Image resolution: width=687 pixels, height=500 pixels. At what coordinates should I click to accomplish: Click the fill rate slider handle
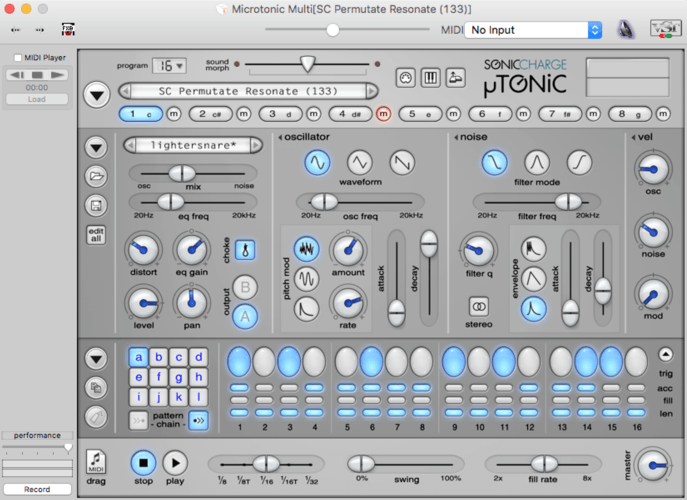(x=544, y=464)
